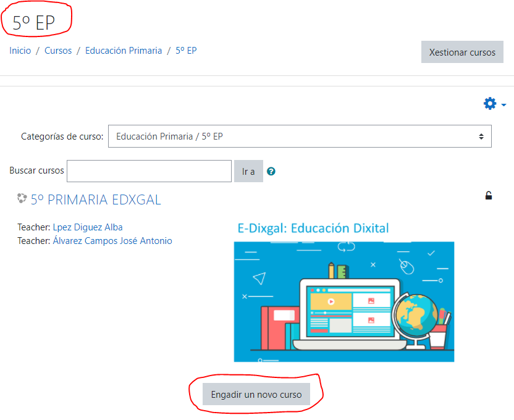Image resolution: width=514 pixels, height=420 pixels.
Task: Open the Categorías de curso dropdown
Action: click(300, 136)
